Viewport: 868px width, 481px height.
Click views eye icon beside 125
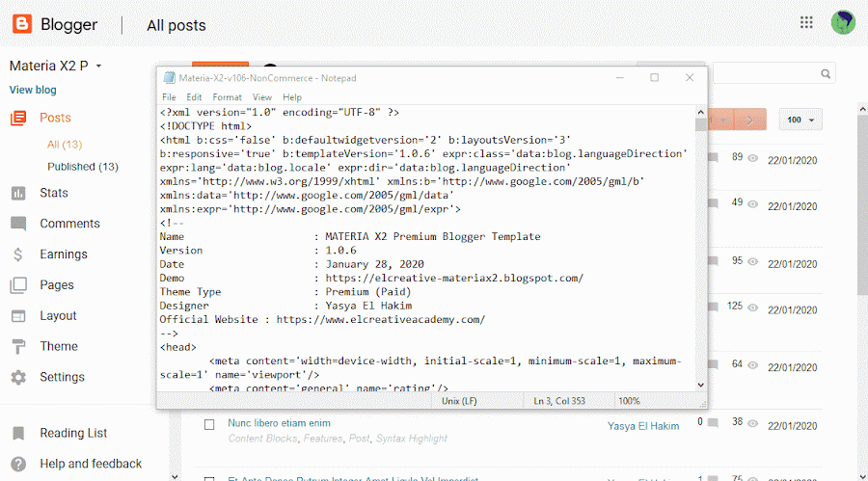coord(753,307)
